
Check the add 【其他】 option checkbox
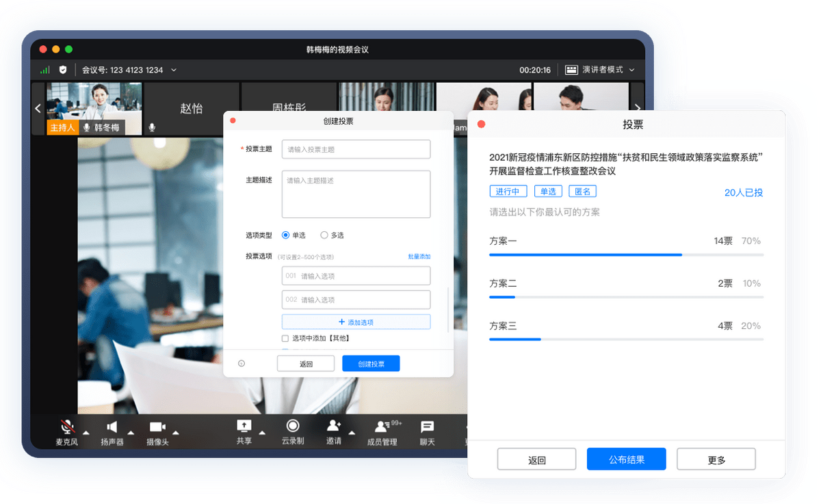pyautogui.click(x=285, y=339)
